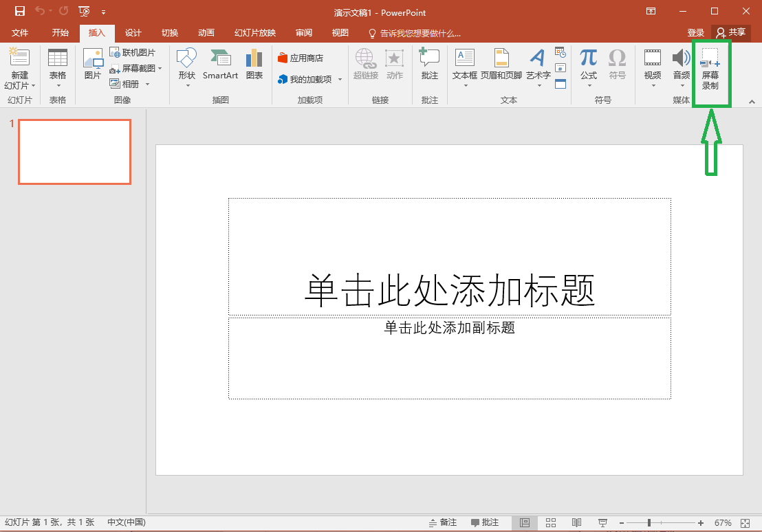The height and width of the screenshot is (532, 762).
Task: Switch to the 设计 ribbon tab
Action: [133, 32]
